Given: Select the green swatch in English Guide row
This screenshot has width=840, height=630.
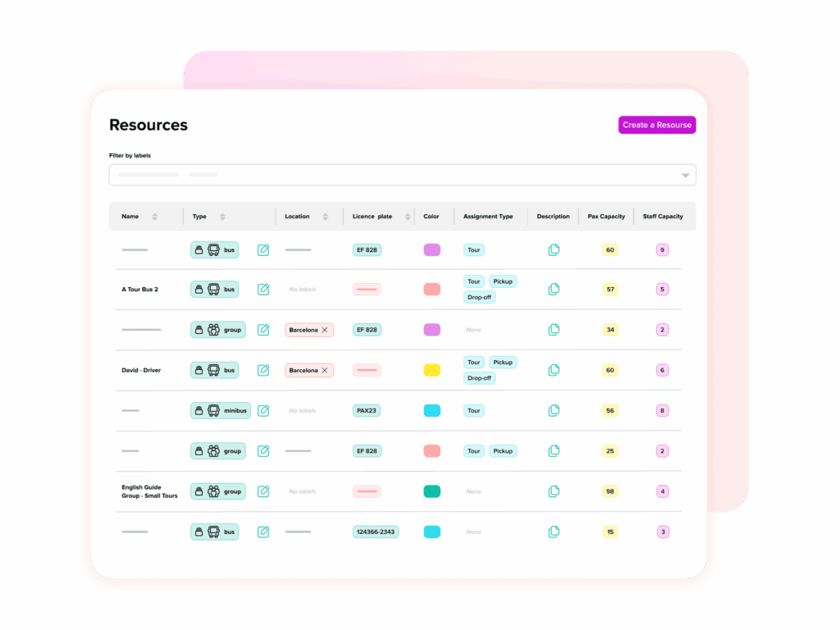Looking at the screenshot, I should point(431,491).
